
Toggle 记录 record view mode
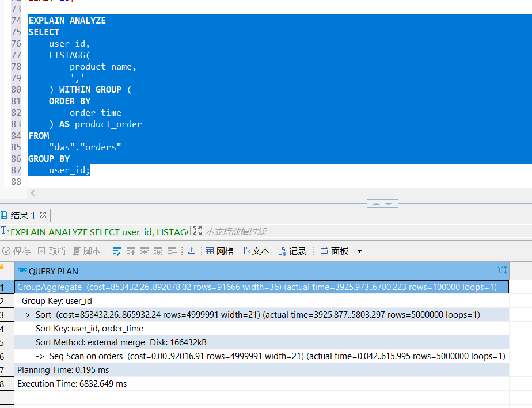click(292, 251)
